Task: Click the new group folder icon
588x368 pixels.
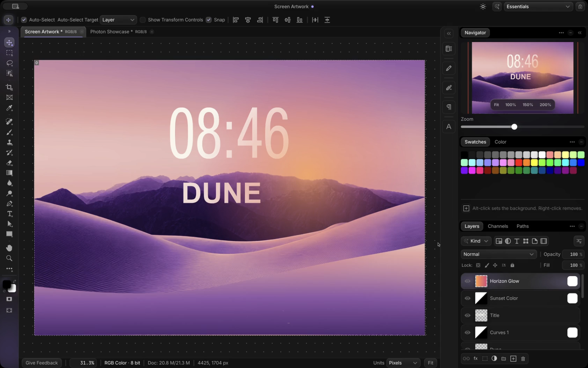Action: pyautogui.click(x=504, y=358)
